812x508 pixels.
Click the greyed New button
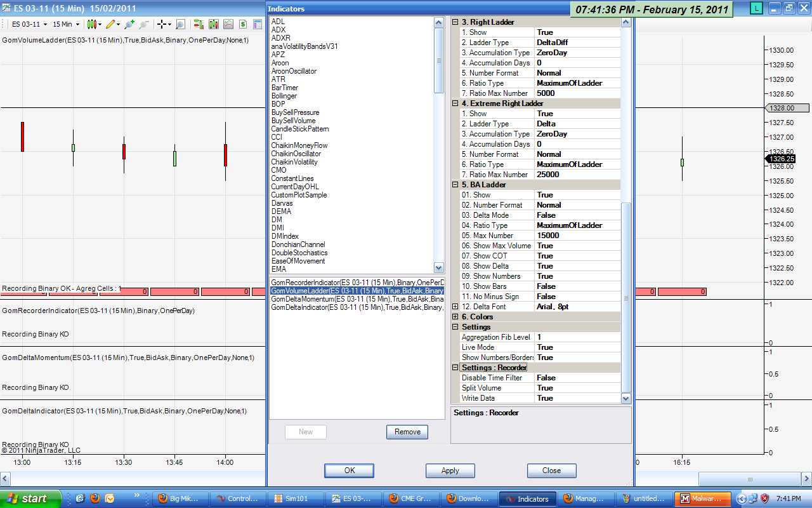pos(306,432)
